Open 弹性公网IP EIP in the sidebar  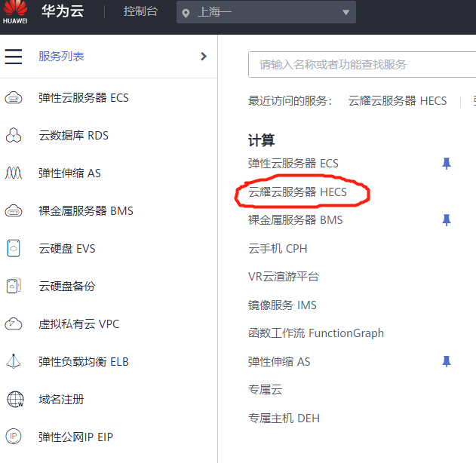[75, 437]
